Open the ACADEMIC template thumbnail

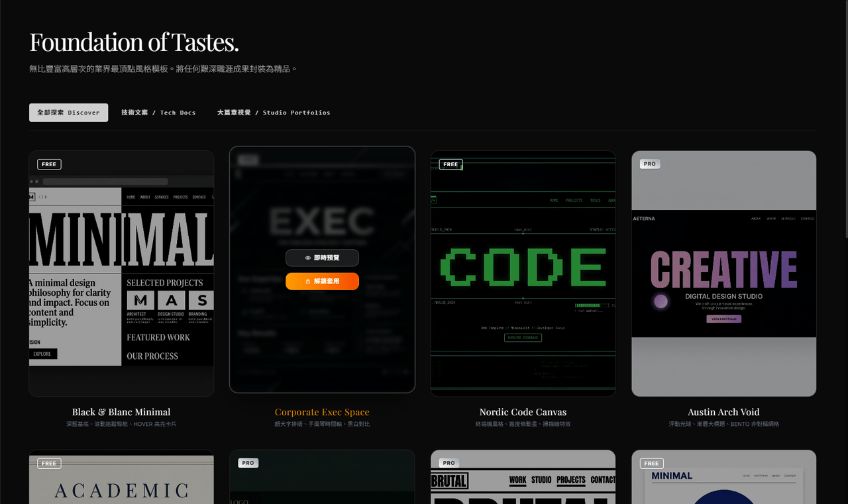[121, 477]
